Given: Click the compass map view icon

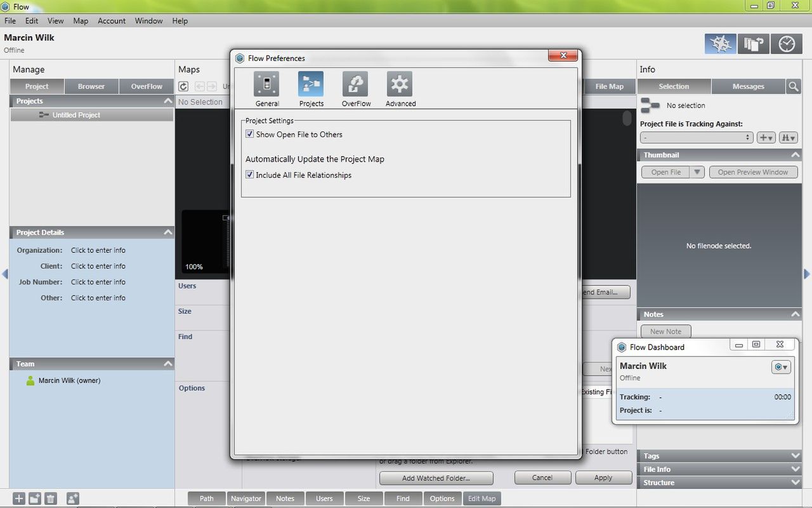Looking at the screenshot, I should (x=720, y=44).
